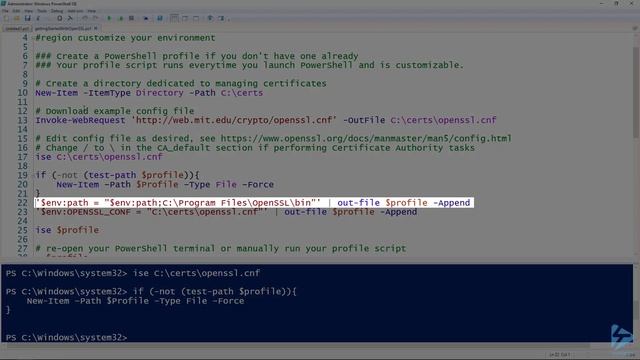Click the Run Selection icon
Viewport: 640px width, 360px height.
pos(121,18)
